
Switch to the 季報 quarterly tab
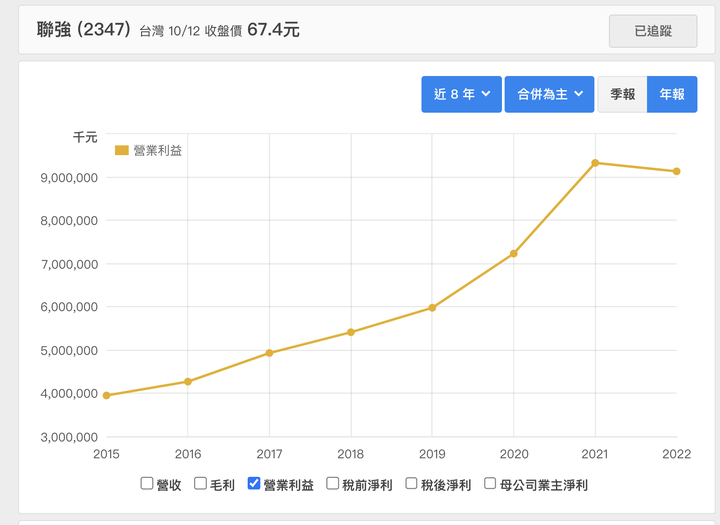pyautogui.click(x=622, y=94)
